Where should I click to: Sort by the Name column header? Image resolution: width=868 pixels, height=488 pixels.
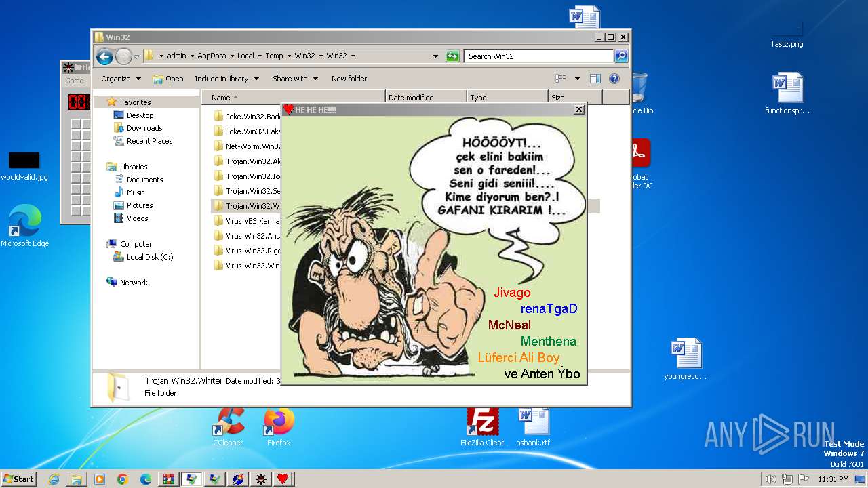click(x=293, y=98)
